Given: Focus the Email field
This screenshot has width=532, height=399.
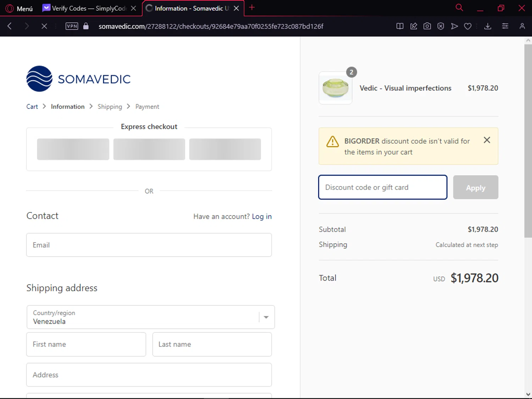Looking at the screenshot, I should click(x=149, y=245).
